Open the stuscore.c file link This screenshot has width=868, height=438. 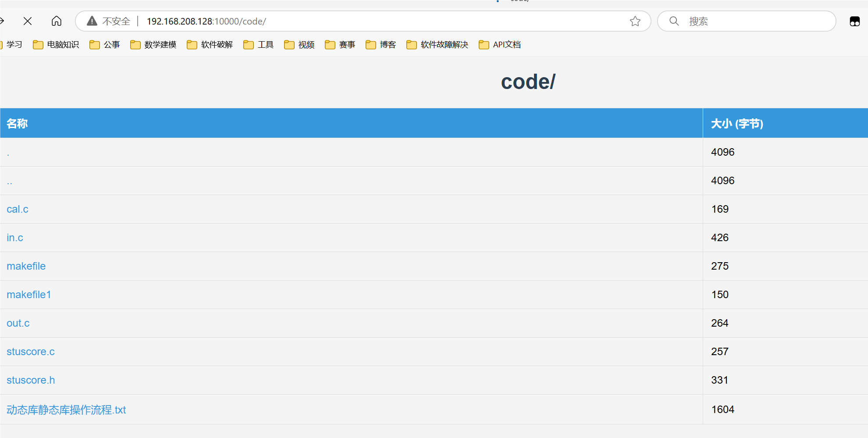click(x=31, y=352)
